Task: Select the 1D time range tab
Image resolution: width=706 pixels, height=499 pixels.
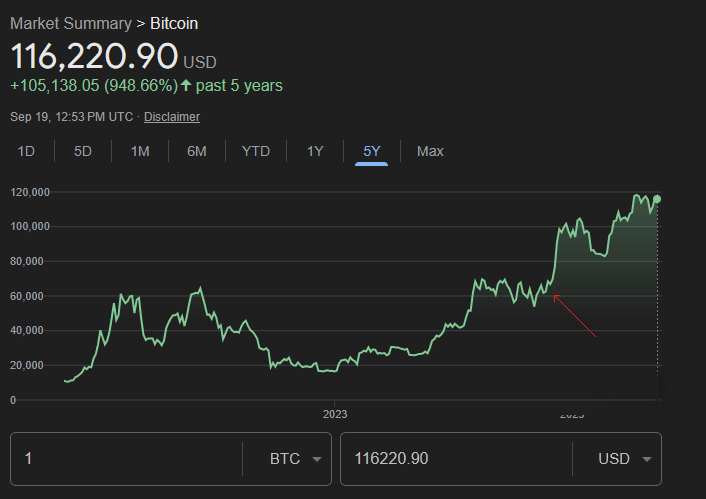Action: pyautogui.click(x=26, y=151)
